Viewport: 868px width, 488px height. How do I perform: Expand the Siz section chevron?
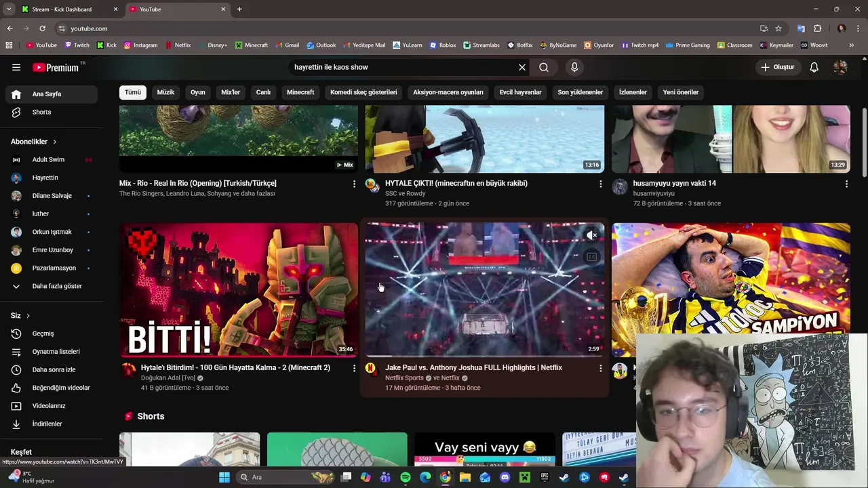pyautogui.click(x=28, y=316)
